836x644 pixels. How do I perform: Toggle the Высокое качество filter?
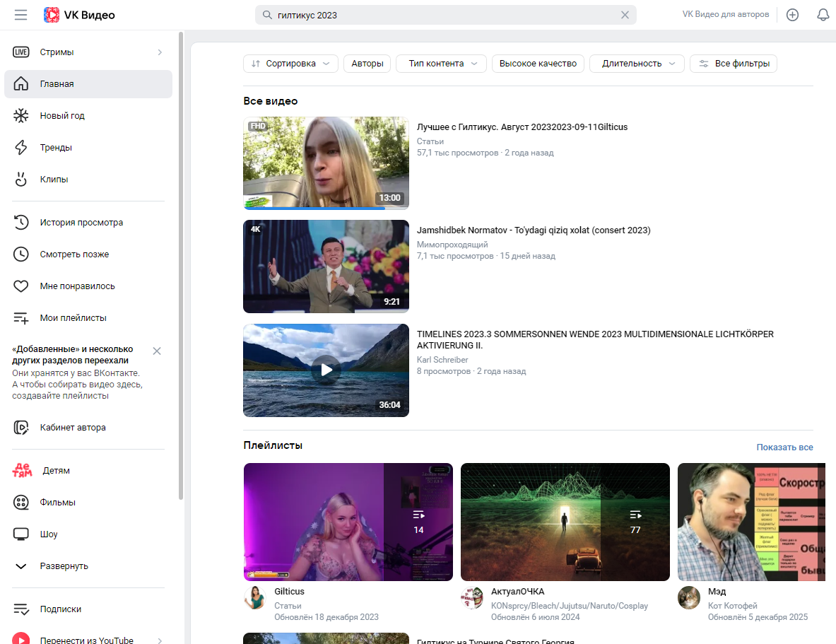click(538, 64)
